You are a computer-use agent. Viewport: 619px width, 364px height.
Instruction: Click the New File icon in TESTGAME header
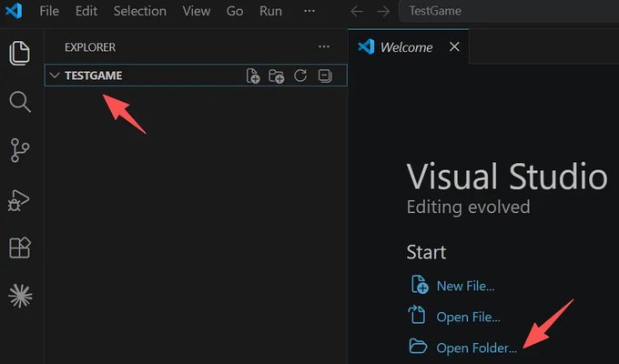tap(253, 76)
